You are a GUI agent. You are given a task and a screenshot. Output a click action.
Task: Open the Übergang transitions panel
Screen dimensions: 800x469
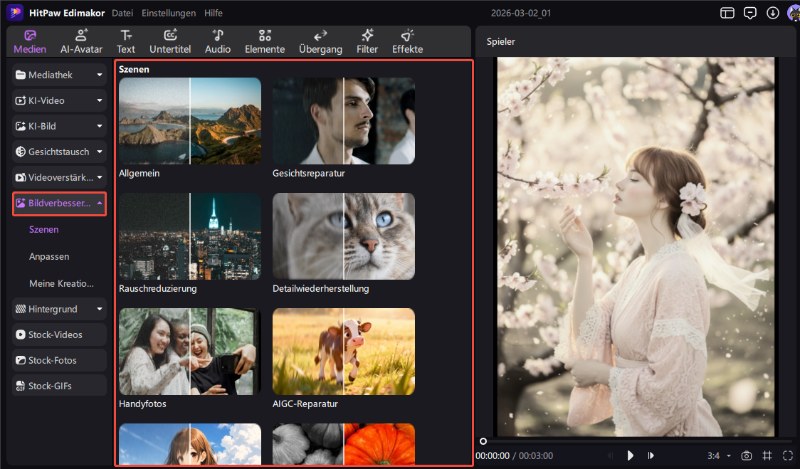click(320, 41)
